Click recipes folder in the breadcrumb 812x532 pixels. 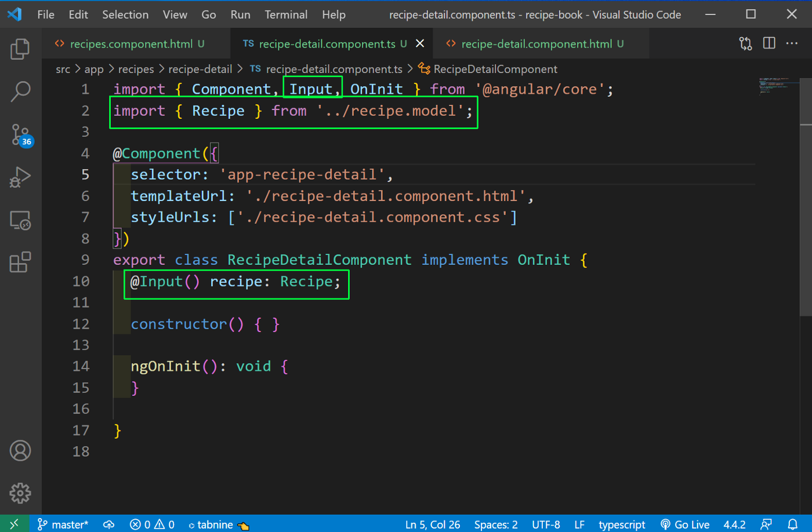click(x=136, y=69)
